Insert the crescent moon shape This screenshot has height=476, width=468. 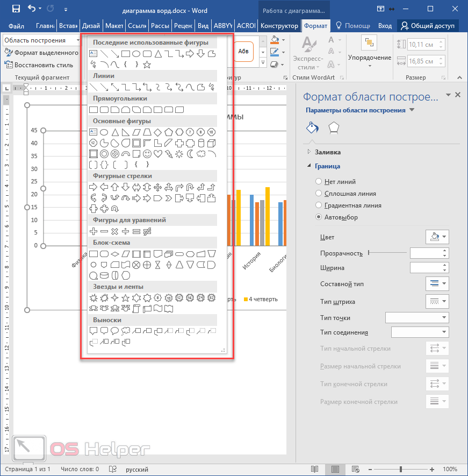tap(191, 154)
